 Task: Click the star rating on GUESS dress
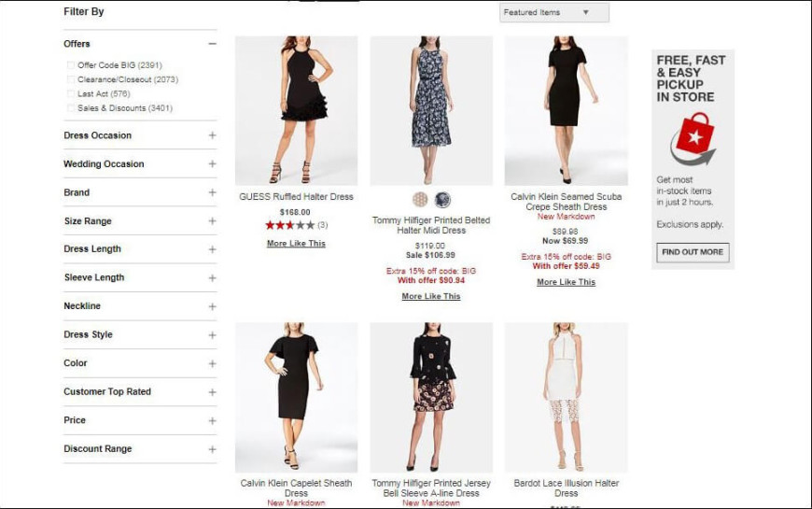(x=289, y=225)
